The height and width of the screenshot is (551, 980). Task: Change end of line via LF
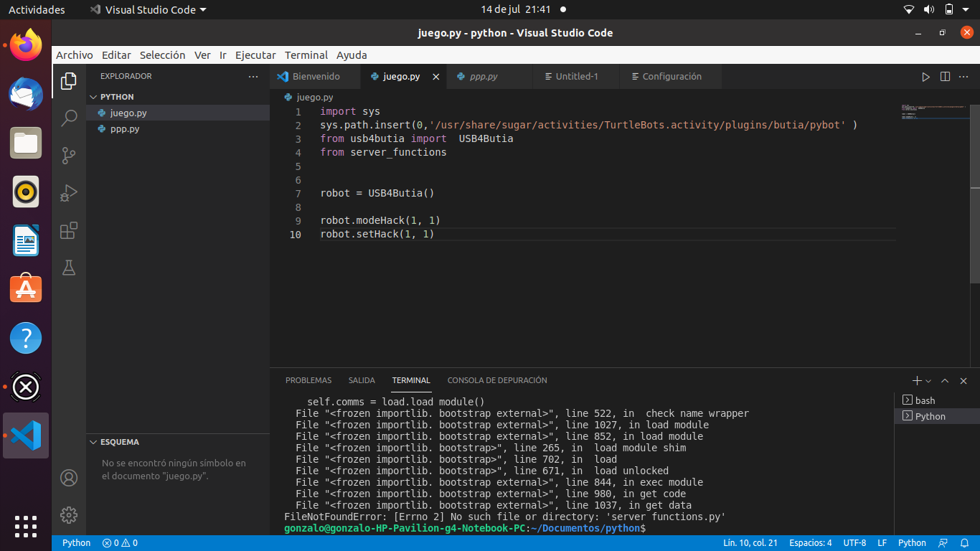882,543
